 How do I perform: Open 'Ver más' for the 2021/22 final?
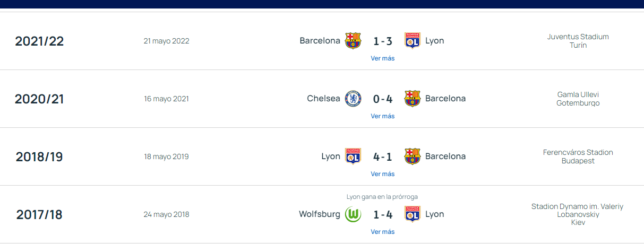click(x=383, y=58)
